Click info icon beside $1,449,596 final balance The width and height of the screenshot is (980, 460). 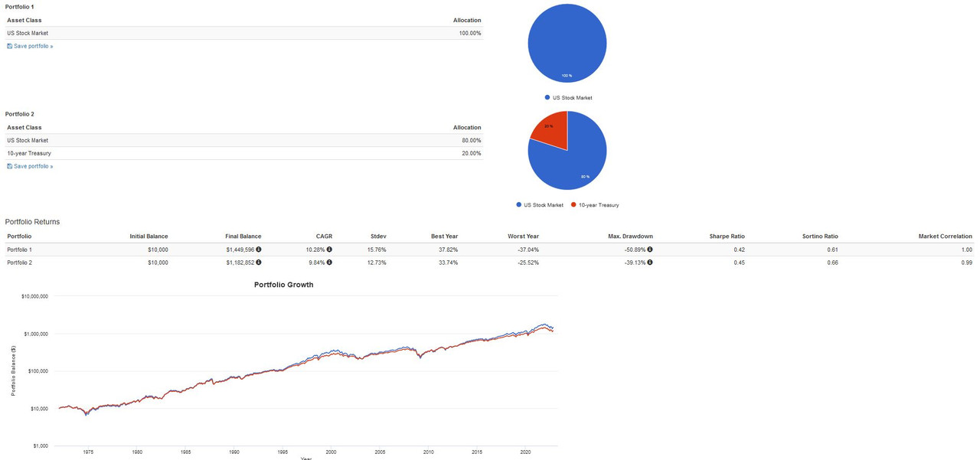coord(259,250)
